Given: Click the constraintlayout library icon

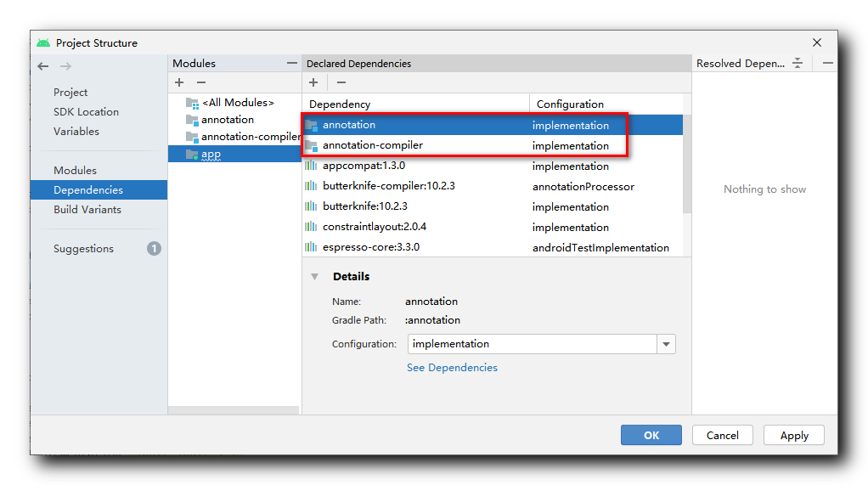Looking at the screenshot, I should (x=311, y=227).
